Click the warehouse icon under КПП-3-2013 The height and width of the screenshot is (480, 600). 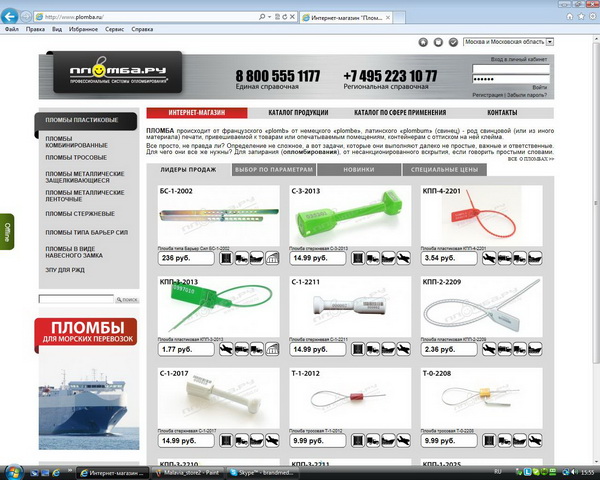point(272,349)
